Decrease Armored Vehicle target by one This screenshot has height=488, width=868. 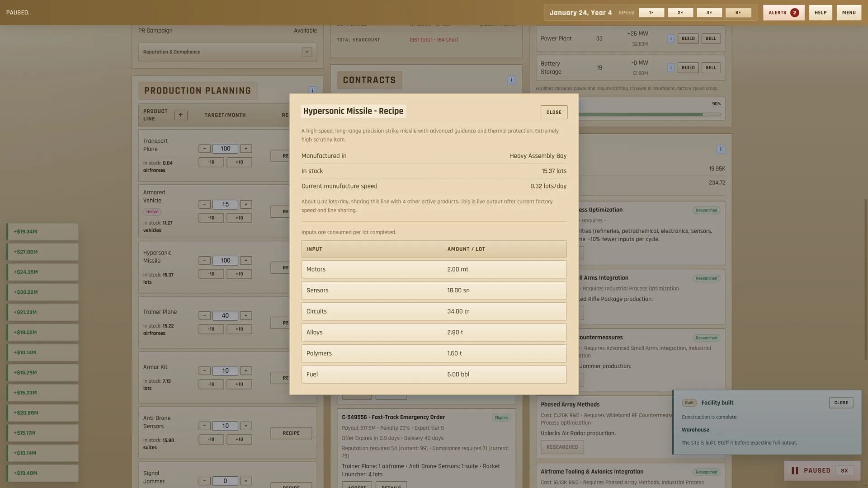(204, 204)
